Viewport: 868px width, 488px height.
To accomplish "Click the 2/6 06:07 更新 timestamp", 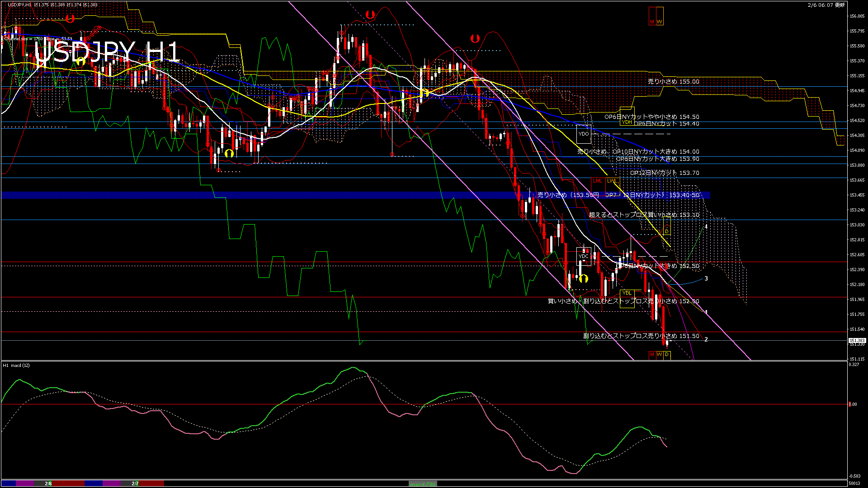I will 826,5.
